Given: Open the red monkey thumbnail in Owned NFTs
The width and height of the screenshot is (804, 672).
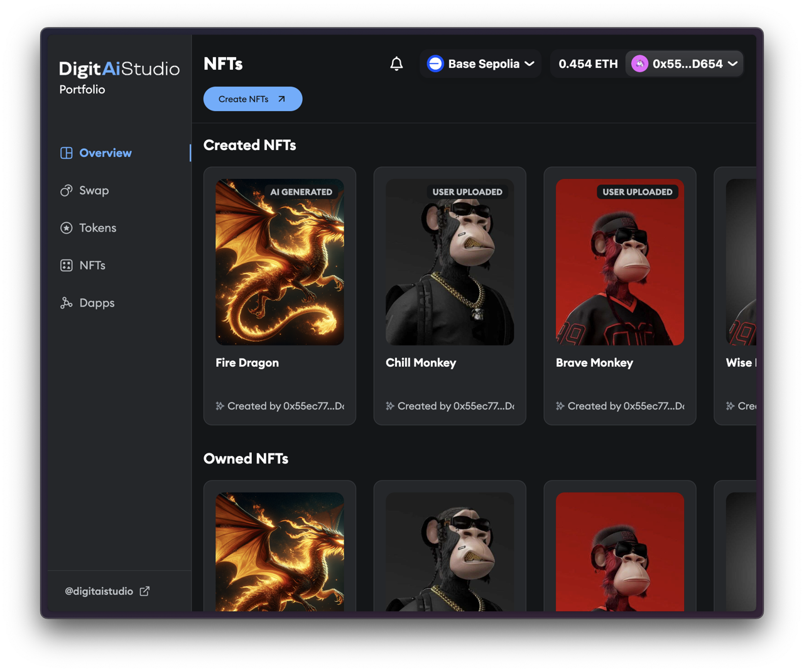Looking at the screenshot, I should [619, 551].
